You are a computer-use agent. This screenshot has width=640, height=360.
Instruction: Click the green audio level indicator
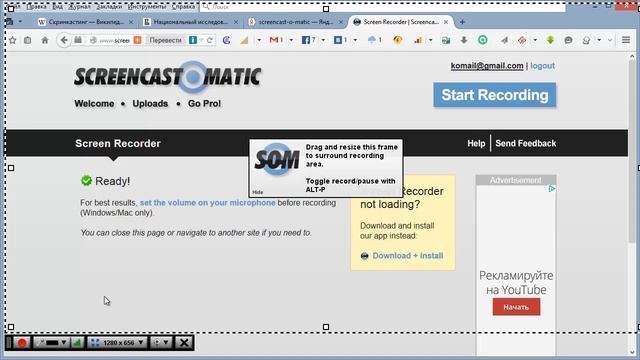click(x=77, y=343)
